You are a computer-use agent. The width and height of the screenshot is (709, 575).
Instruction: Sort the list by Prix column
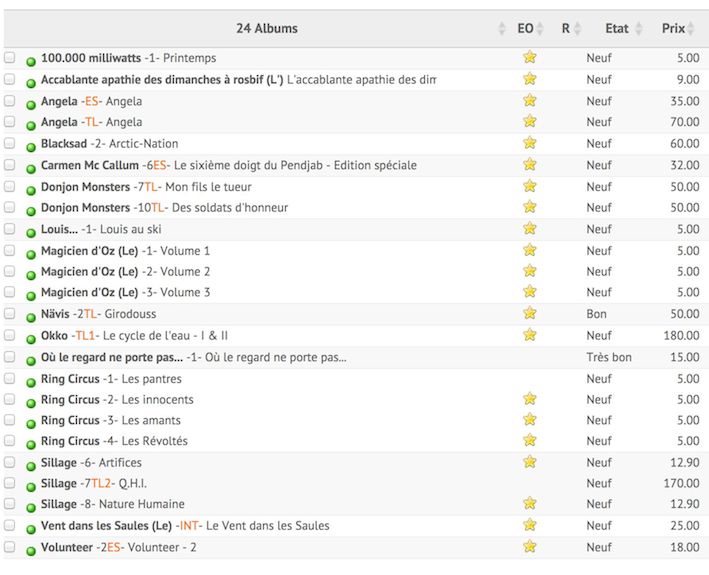point(673,29)
